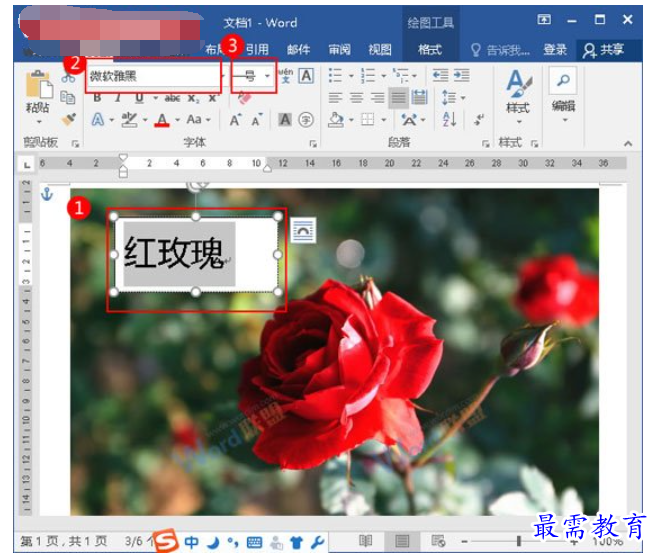Expand highlight color dropdown arrow
This screenshot has width=655, height=558.
click(x=145, y=120)
